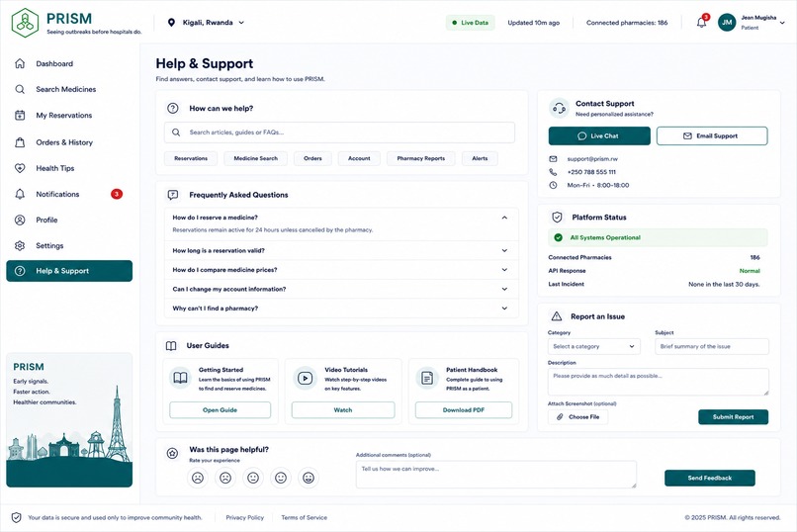Click Open Guide button
This screenshot has height=532, width=797.
[221, 410]
